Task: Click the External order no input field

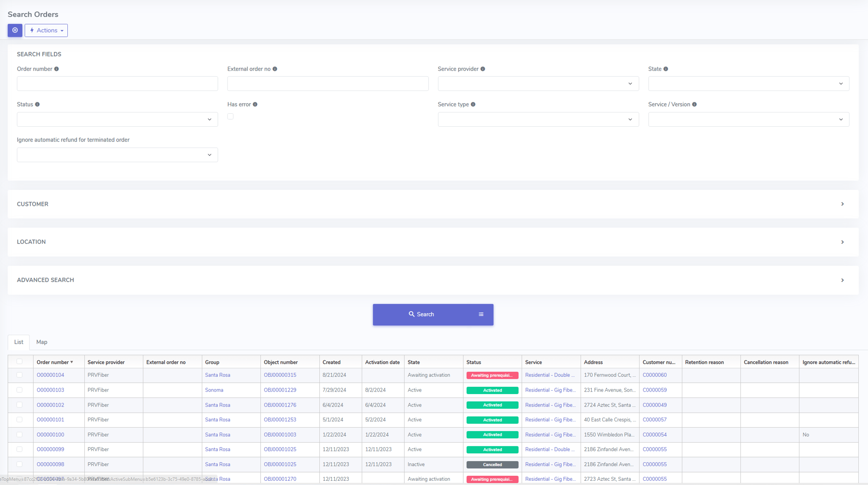Action: [328, 83]
